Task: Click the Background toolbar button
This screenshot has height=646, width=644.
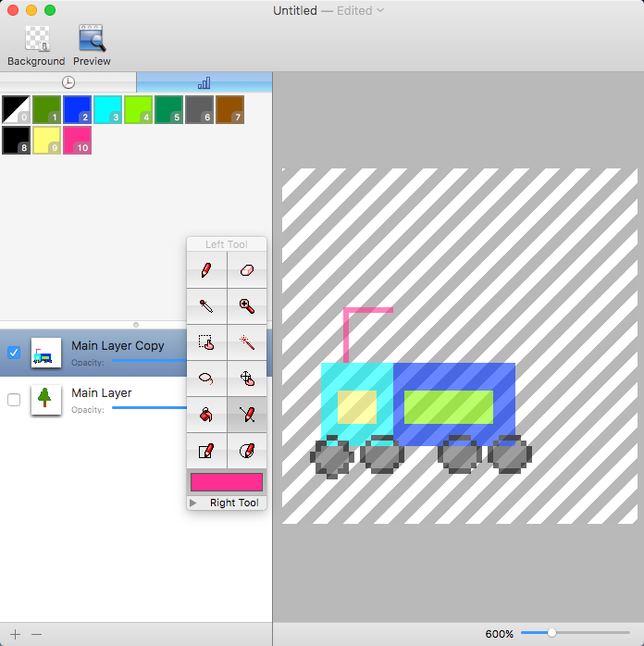Action: pos(36,46)
